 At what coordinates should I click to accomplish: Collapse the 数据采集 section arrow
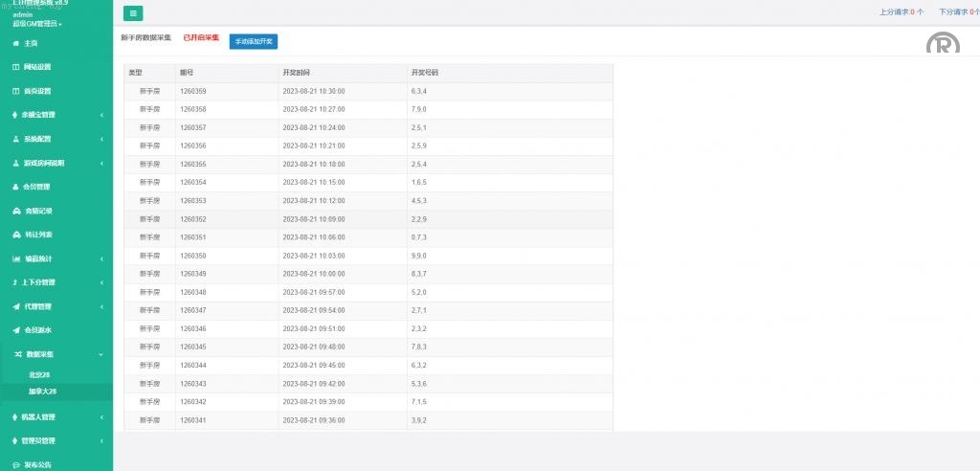pos(101,354)
